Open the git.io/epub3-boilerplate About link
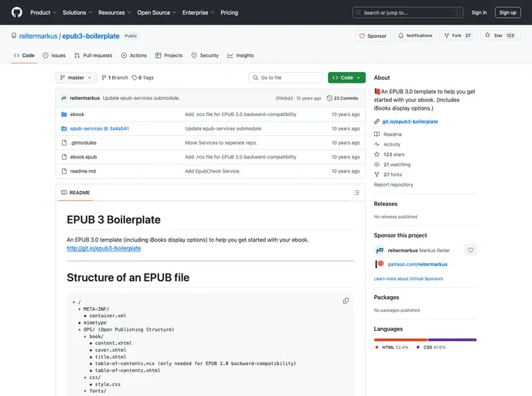Image resolution: width=532 pixels, height=396 pixels. pyautogui.click(x=410, y=121)
